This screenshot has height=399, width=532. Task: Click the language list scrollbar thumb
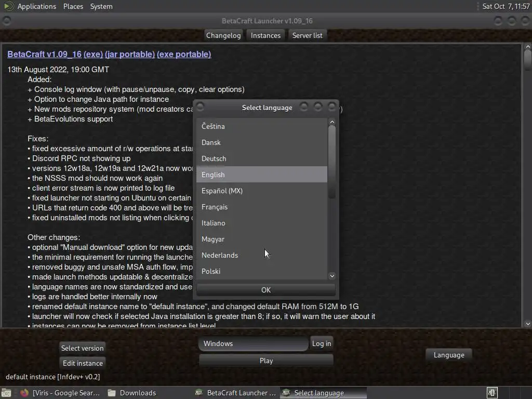(x=332, y=162)
